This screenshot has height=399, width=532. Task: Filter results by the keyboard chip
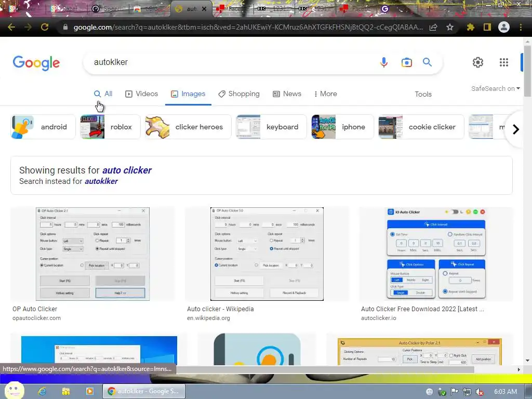tap(271, 127)
